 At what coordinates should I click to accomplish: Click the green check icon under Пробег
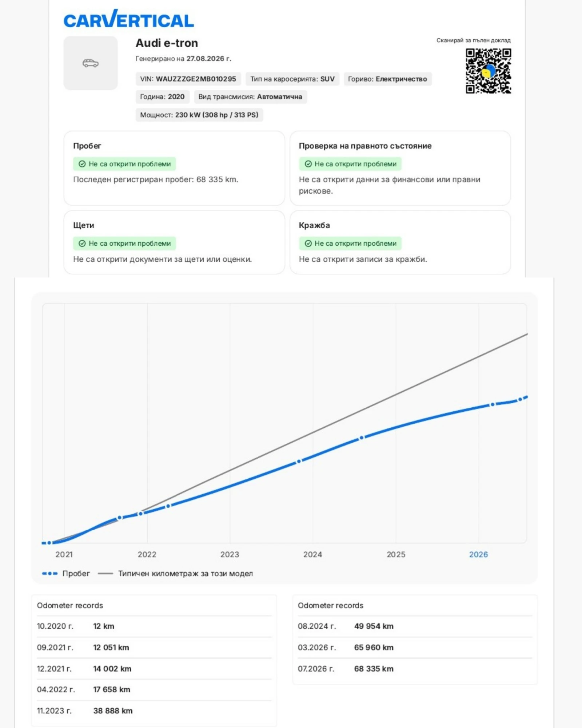(x=82, y=164)
